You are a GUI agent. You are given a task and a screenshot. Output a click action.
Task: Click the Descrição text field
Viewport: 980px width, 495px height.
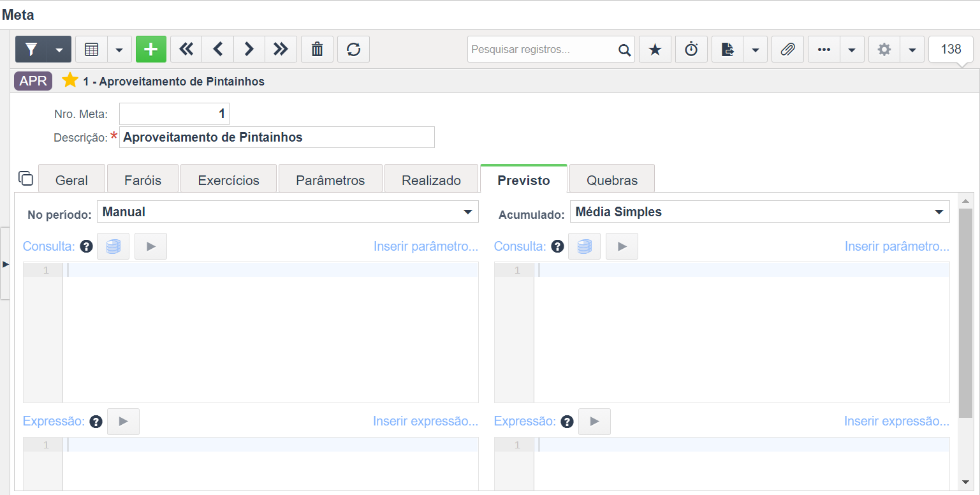point(277,137)
